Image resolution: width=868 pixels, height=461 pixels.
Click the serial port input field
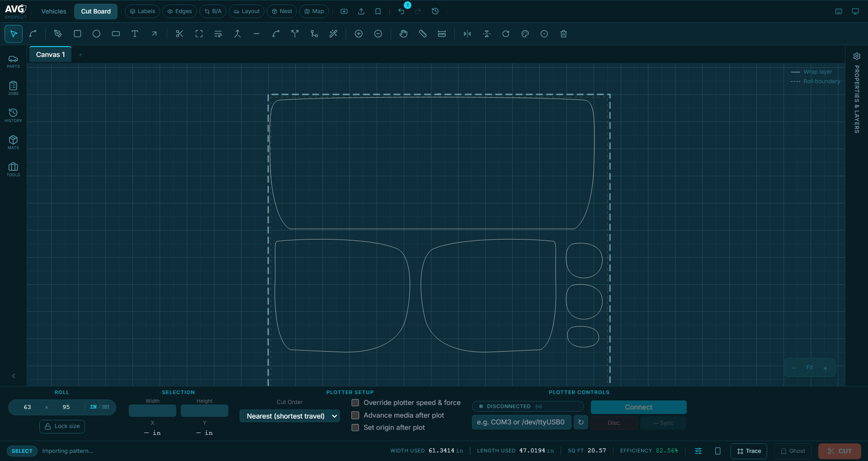click(522, 422)
